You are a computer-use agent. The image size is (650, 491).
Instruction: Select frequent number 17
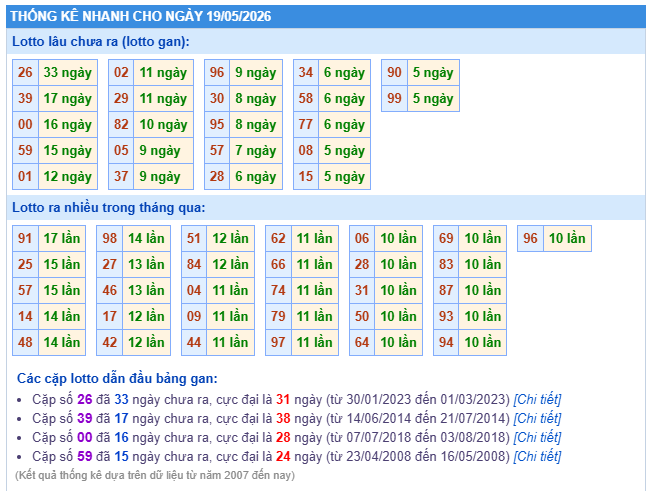(110, 316)
